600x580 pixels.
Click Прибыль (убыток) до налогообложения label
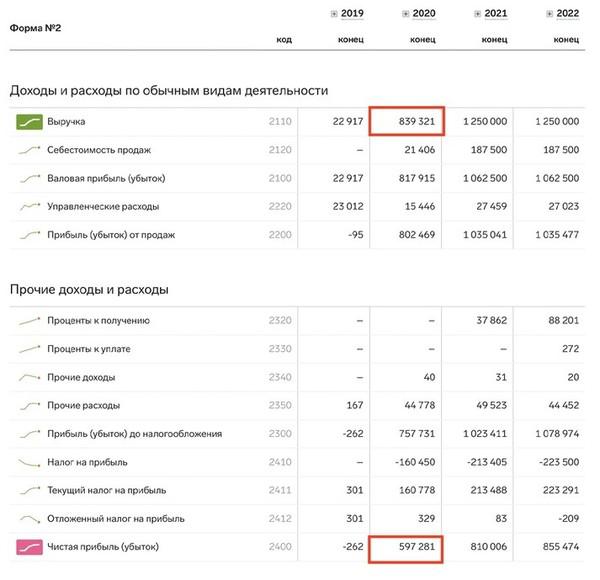(x=135, y=434)
